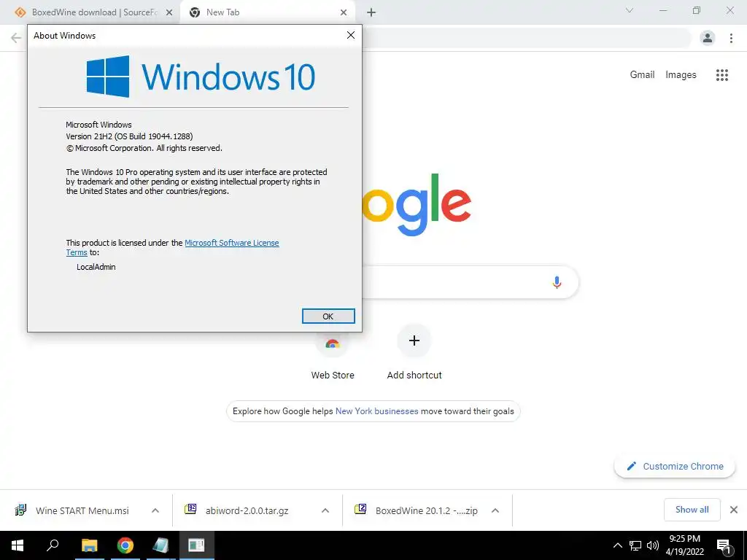Open the Action Center notifications icon
The width and height of the screenshot is (747, 560).
pyautogui.click(x=724, y=545)
